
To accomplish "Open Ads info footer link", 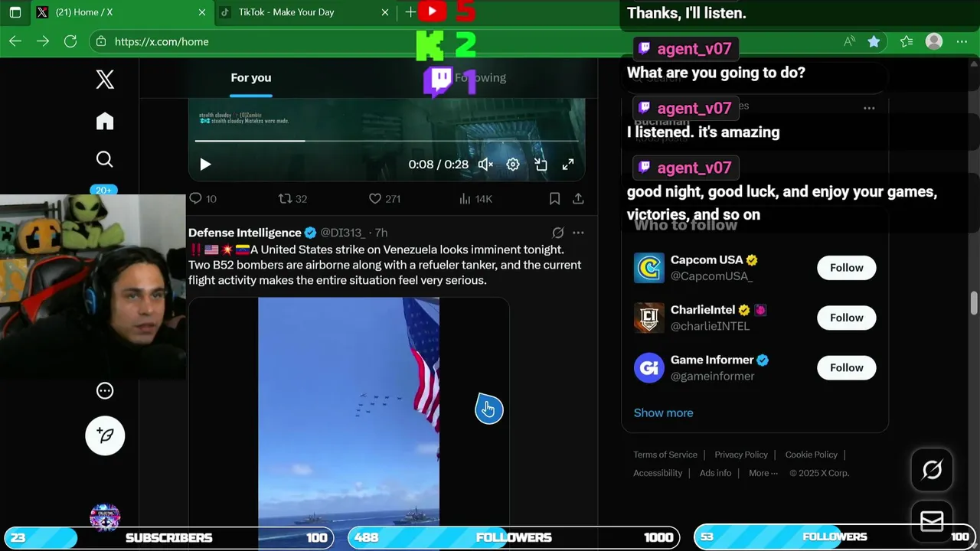I will 715,473.
